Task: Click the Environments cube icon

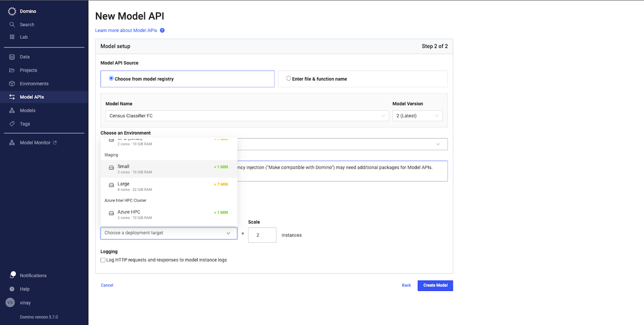Action: click(12, 84)
